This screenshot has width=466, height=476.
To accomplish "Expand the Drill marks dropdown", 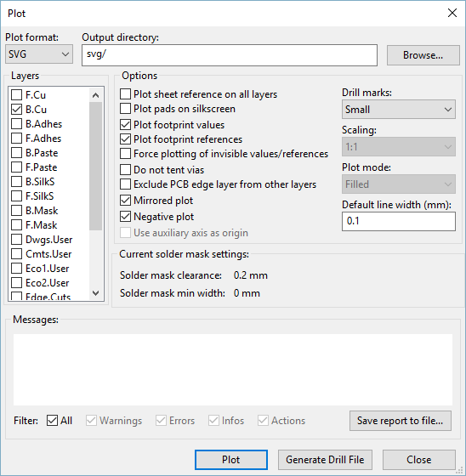I will [399, 110].
